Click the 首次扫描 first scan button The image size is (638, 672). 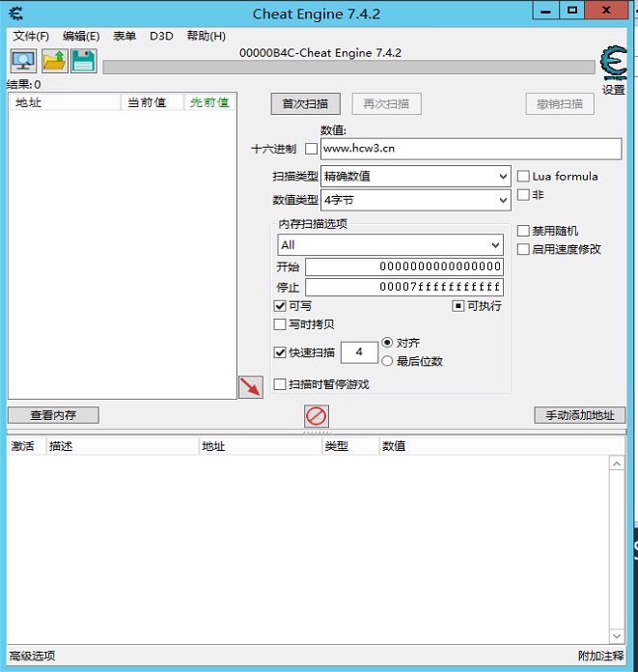pyautogui.click(x=306, y=103)
